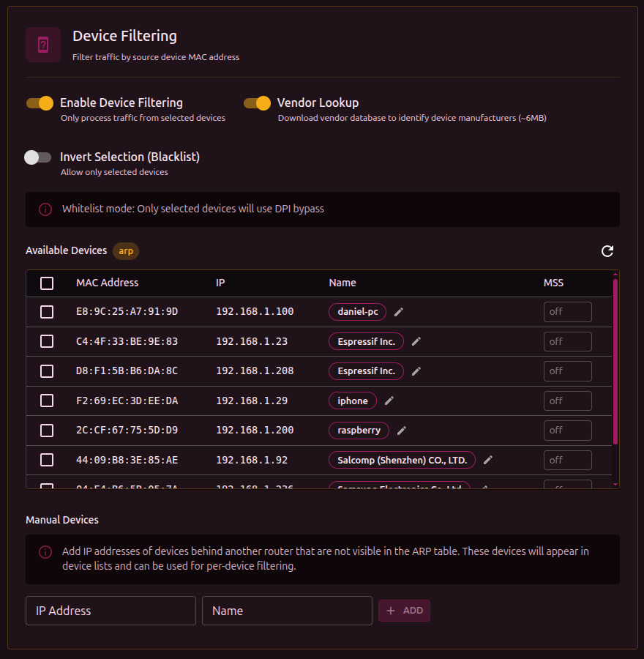Edit the Salcomp (Shenzhen) device name

[488, 460]
